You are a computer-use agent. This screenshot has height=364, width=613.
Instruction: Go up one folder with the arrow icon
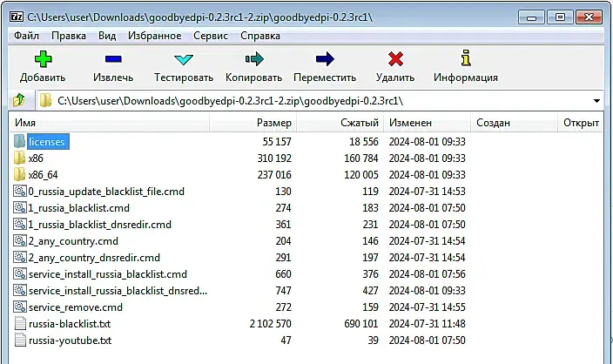point(19,100)
